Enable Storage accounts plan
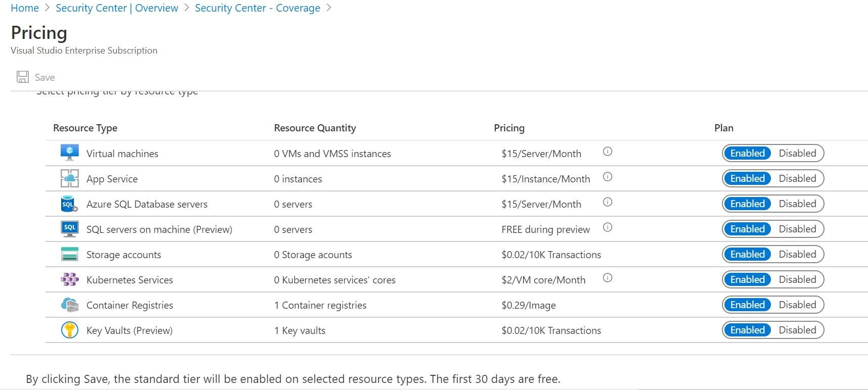Viewport: 868px width, 390px height. (x=747, y=254)
